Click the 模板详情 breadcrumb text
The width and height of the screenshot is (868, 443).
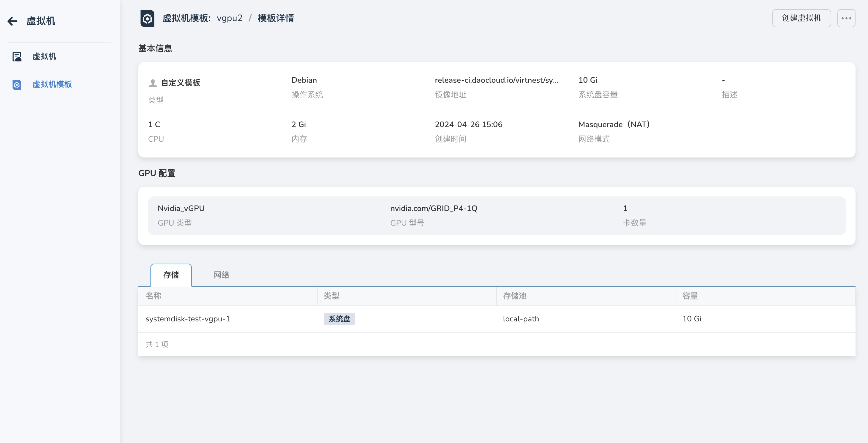tap(276, 18)
